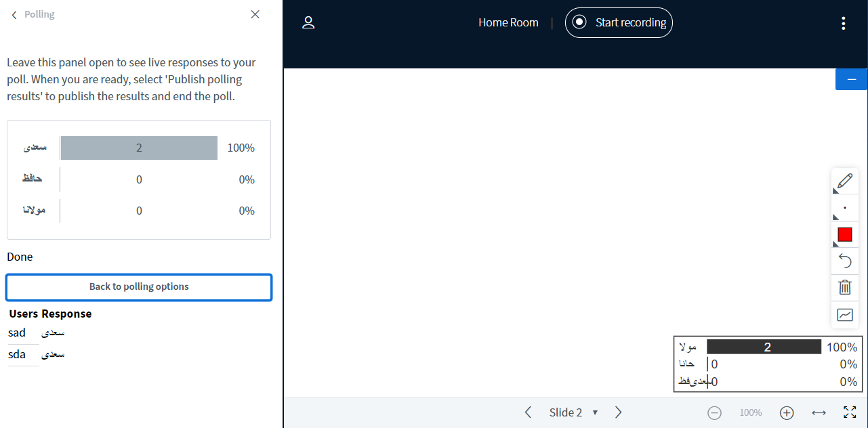Minimize the presentation area
The image size is (868, 428).
851,79
